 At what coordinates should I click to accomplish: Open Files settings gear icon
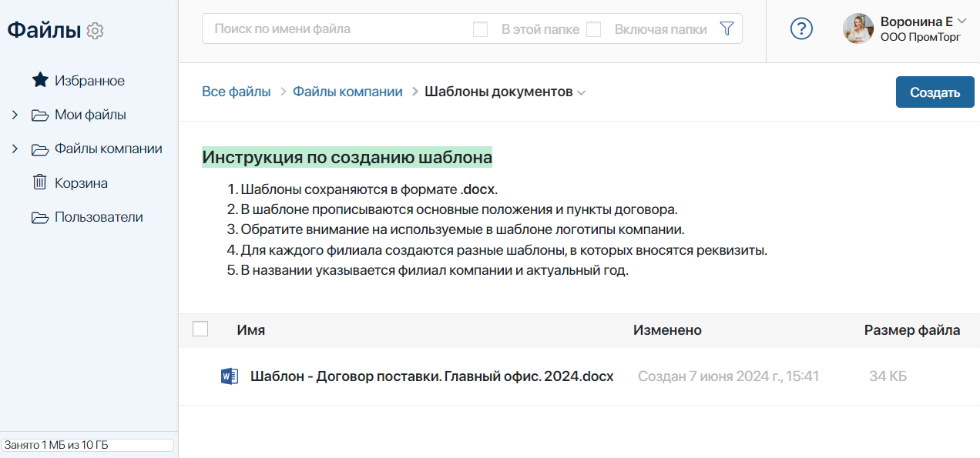95,32
